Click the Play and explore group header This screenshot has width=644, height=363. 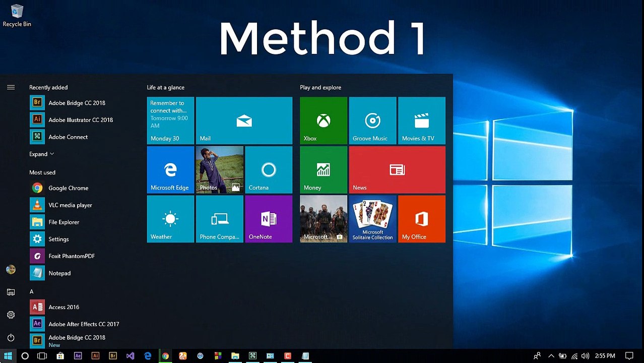tap(320, 87)
